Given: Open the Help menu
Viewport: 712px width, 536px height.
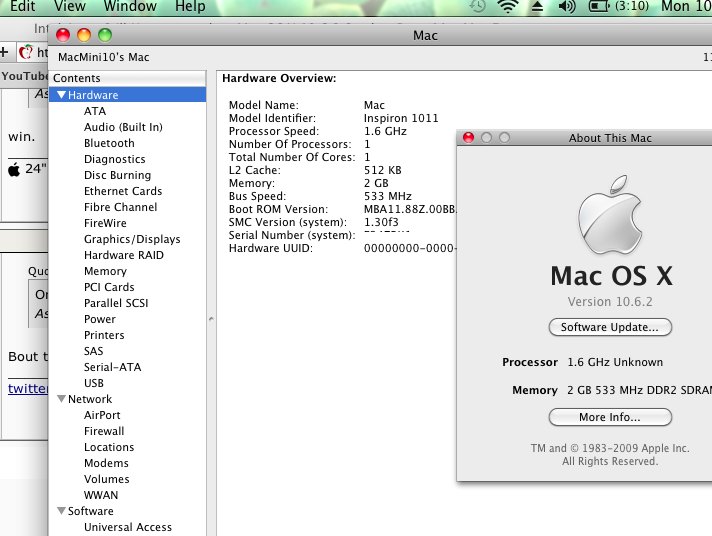Looking at the screenshot, I should point(190,6).
